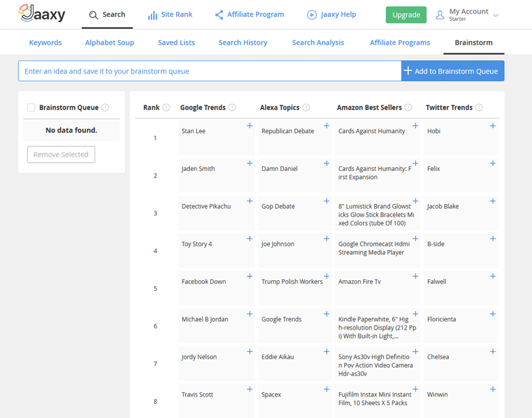Focus the brainstorm idea input field
The height and width of the screenshot is (418, 532).
(x=210, y=71)
